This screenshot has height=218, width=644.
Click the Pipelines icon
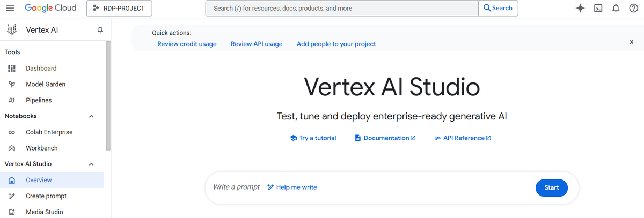click(12, 100)
